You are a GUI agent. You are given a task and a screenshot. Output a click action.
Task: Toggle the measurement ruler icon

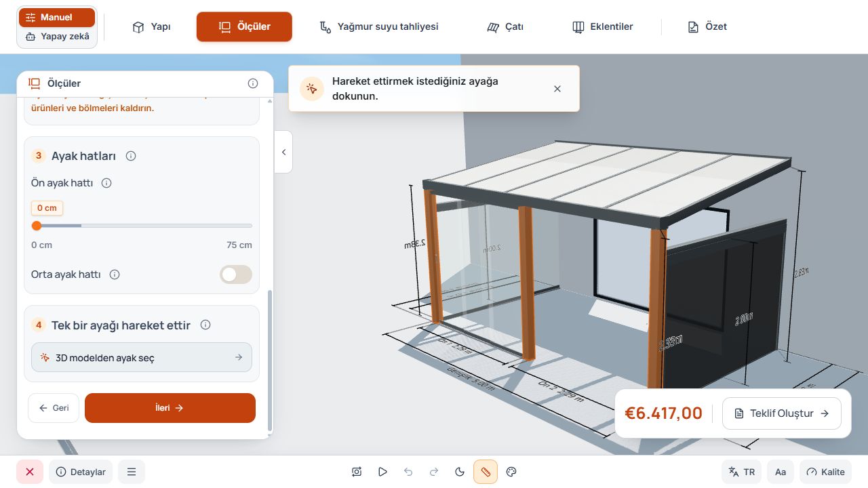486,472
